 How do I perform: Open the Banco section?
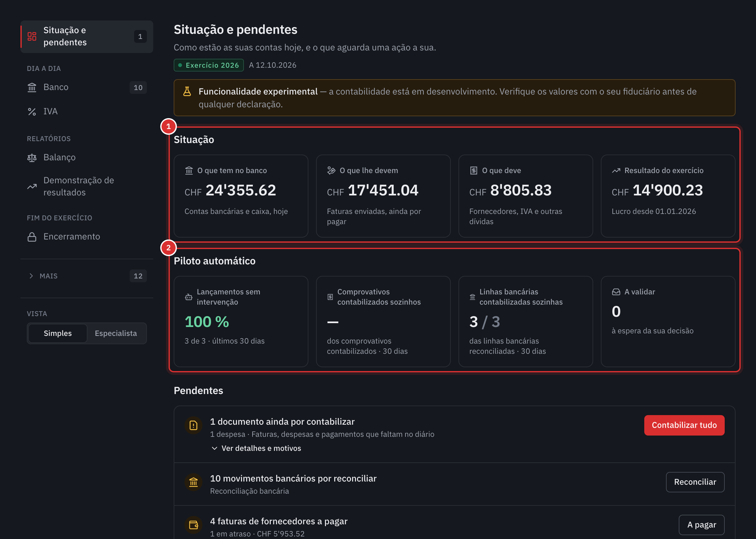(87, 87)
